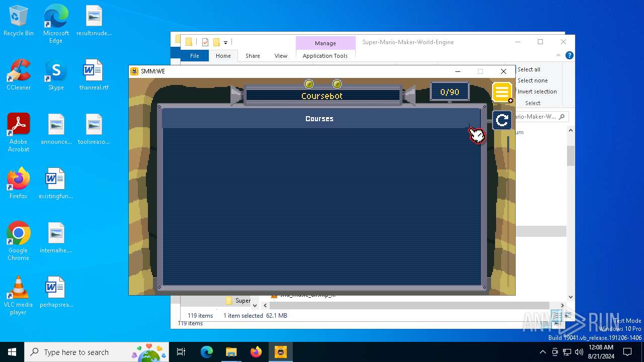Open Edge from the taskbar
The width and height of the screenshot is (644, 362).
coord(207,352)
